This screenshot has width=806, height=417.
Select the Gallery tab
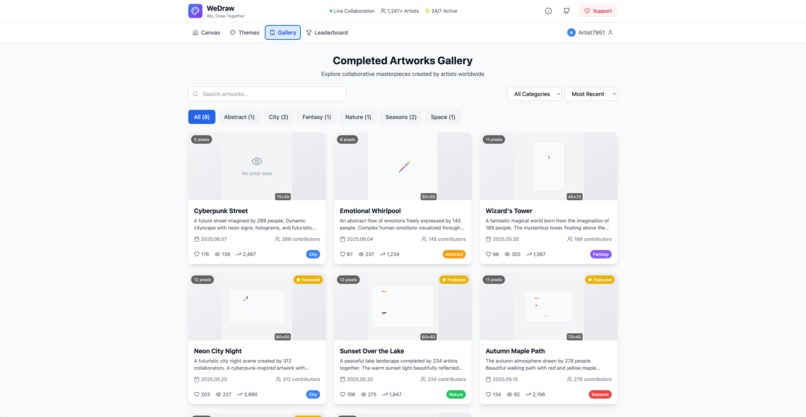click(283, 32)
